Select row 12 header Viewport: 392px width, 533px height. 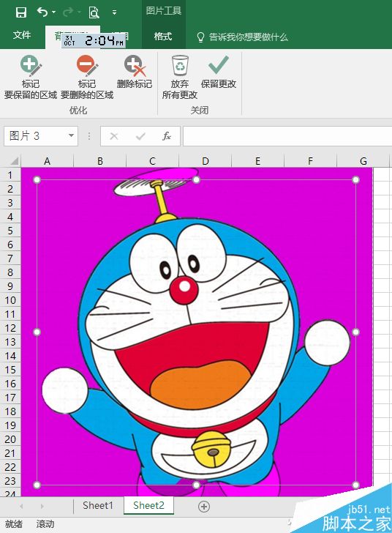[x=10, y=328]
